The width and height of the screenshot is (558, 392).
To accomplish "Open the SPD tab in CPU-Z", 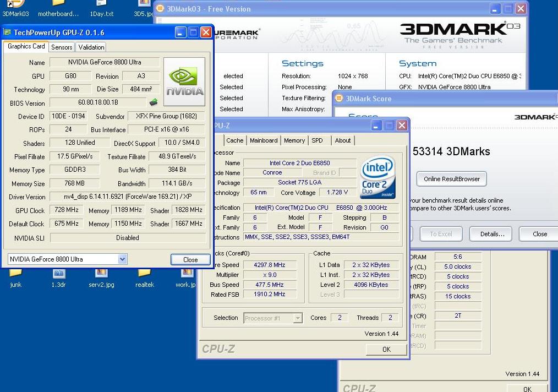I will pyautogui.click(x=317, y=140).
